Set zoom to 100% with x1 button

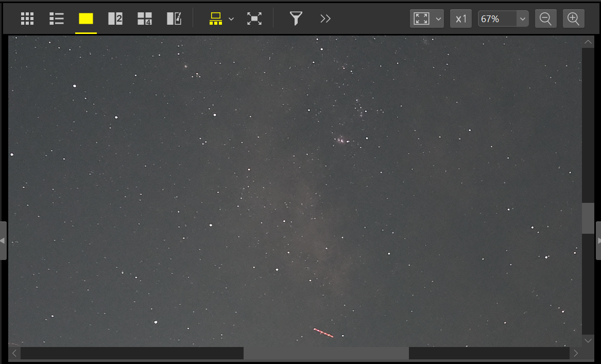pos(461,19)
